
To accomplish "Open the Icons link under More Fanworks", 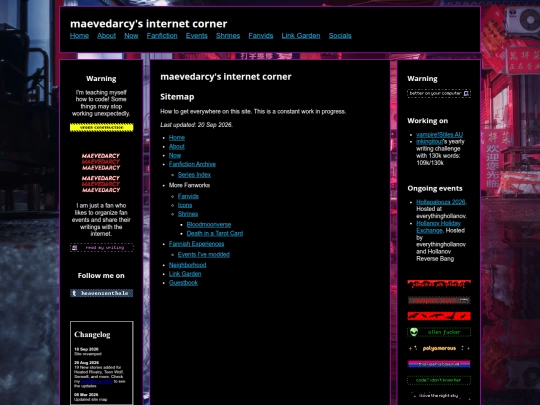I will click(x=185, y=205).
